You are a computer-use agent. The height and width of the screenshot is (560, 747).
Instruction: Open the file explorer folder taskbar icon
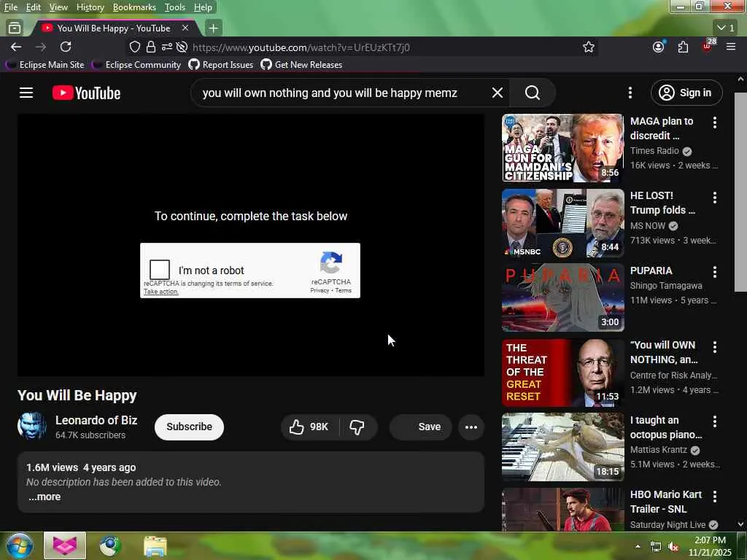click(x=155, y=547)
